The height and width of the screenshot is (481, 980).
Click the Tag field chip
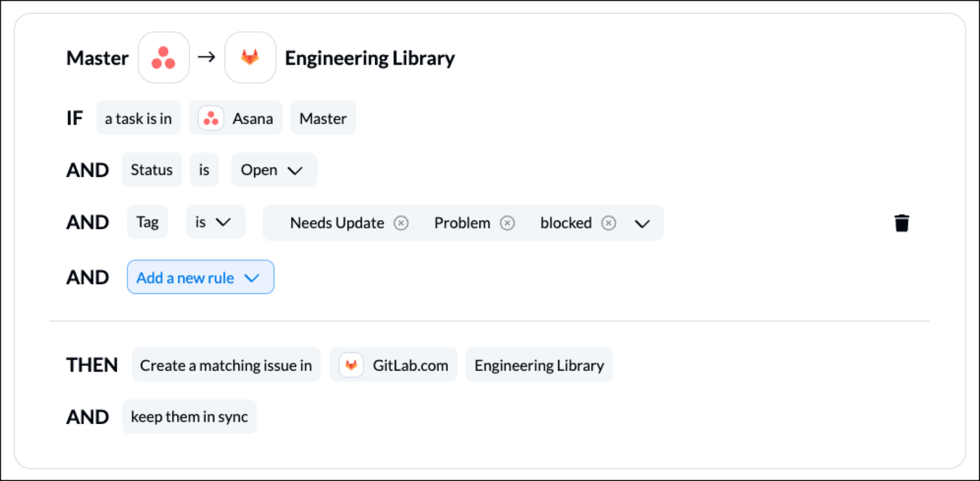(x=148, y=222)
